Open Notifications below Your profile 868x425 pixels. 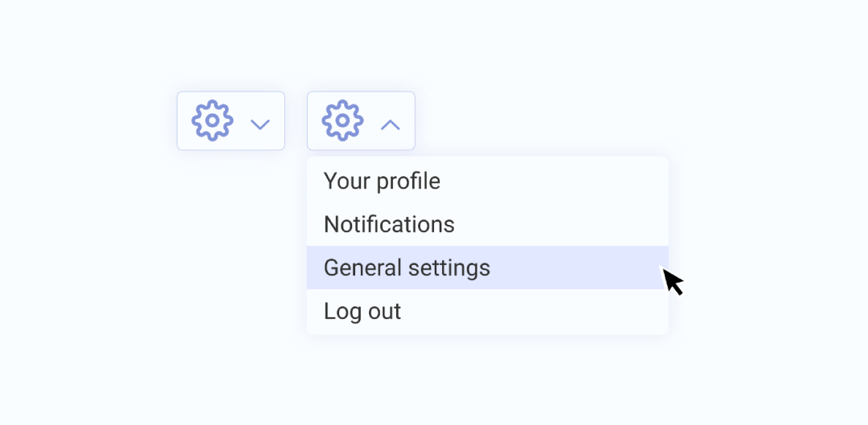[x=389, y=224]
